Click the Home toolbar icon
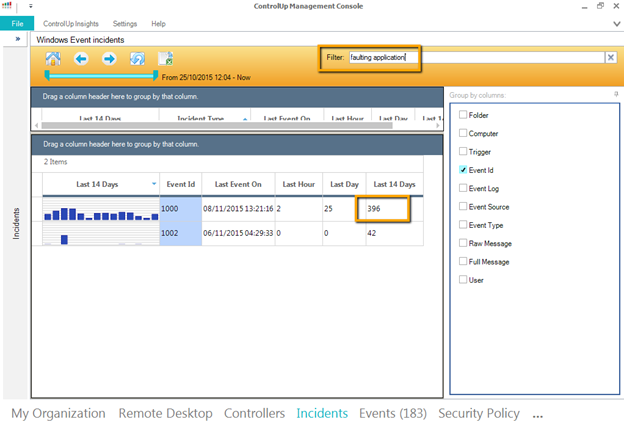 click(x=53, y=59)
